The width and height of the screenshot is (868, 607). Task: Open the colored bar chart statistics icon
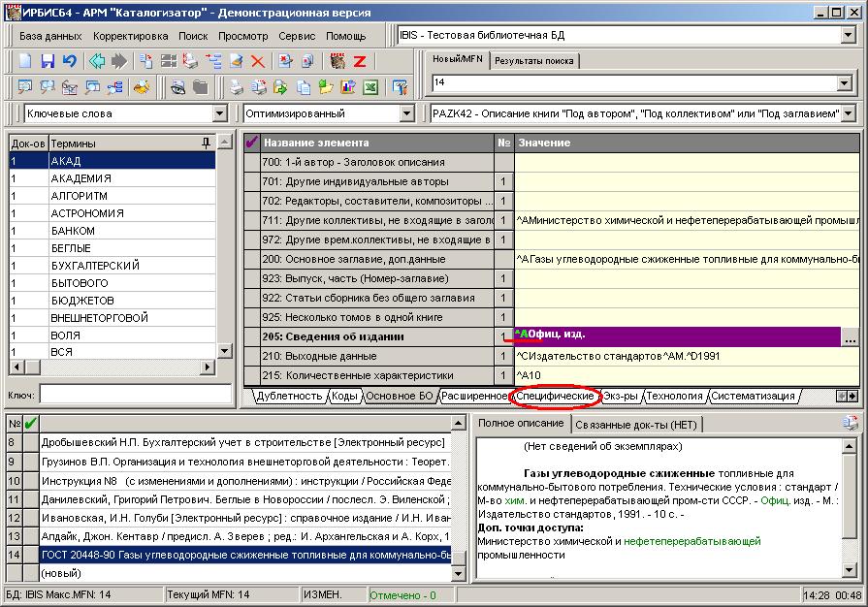(348, 87)
